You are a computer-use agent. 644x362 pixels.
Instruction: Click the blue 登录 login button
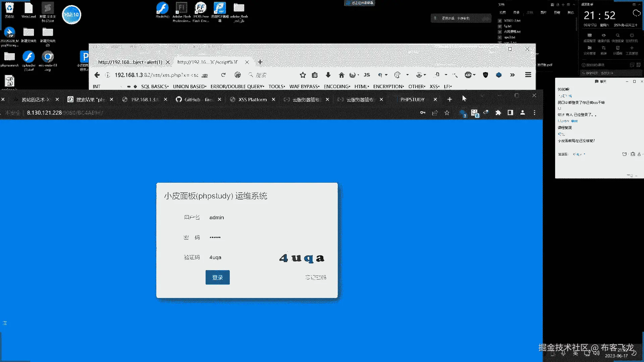(217, 278)
